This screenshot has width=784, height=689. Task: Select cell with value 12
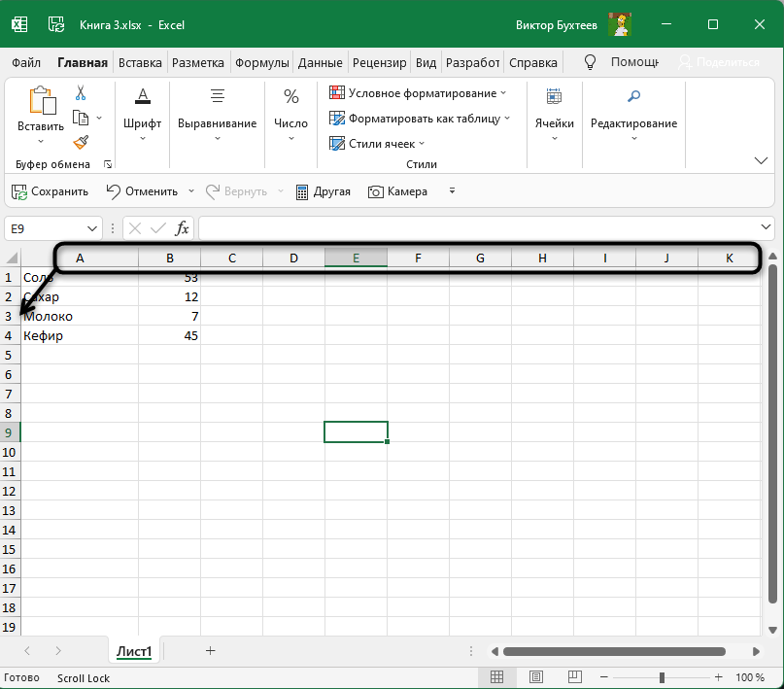tap(169, 296)
